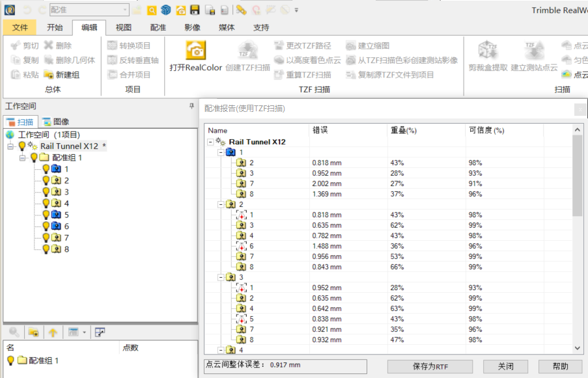Open the quick access toolbar customize arrow

[296, 10]
